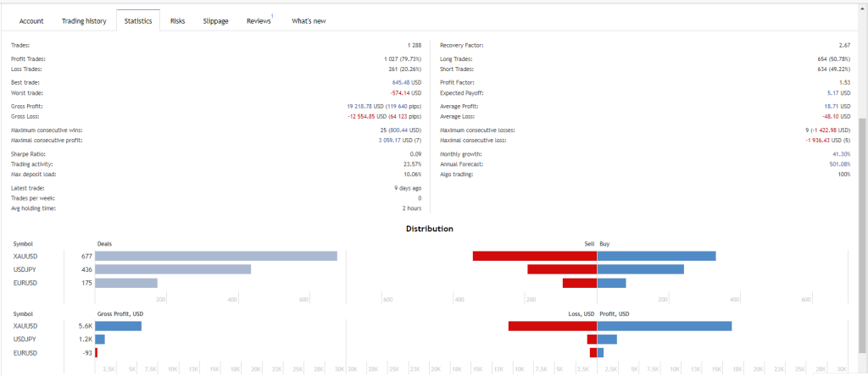Click the XAUUSD blue buy bar
Viewport: 868px width, 376px height.
coord(657,256)
